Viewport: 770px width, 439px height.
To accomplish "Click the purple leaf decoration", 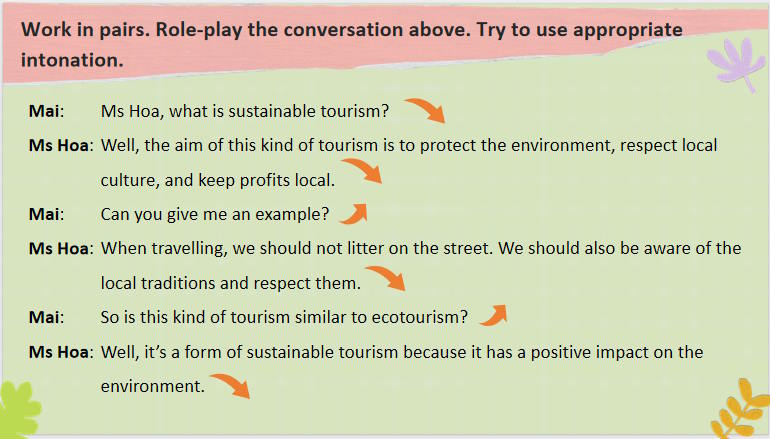I will pos(736,60).
